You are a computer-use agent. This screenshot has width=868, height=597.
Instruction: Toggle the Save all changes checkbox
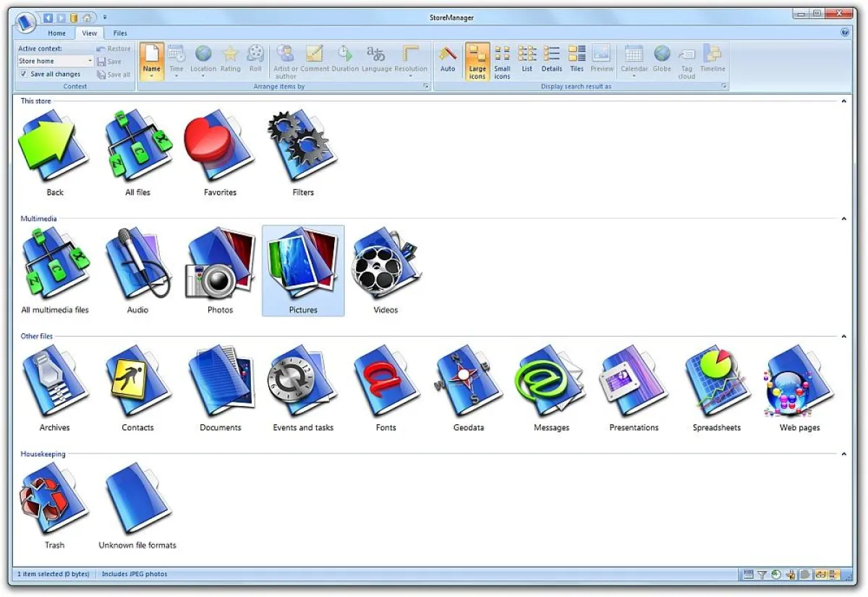24,74
